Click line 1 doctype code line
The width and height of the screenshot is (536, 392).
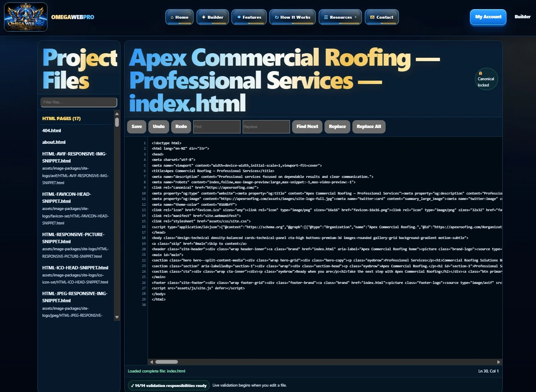[x=167, y=143]
